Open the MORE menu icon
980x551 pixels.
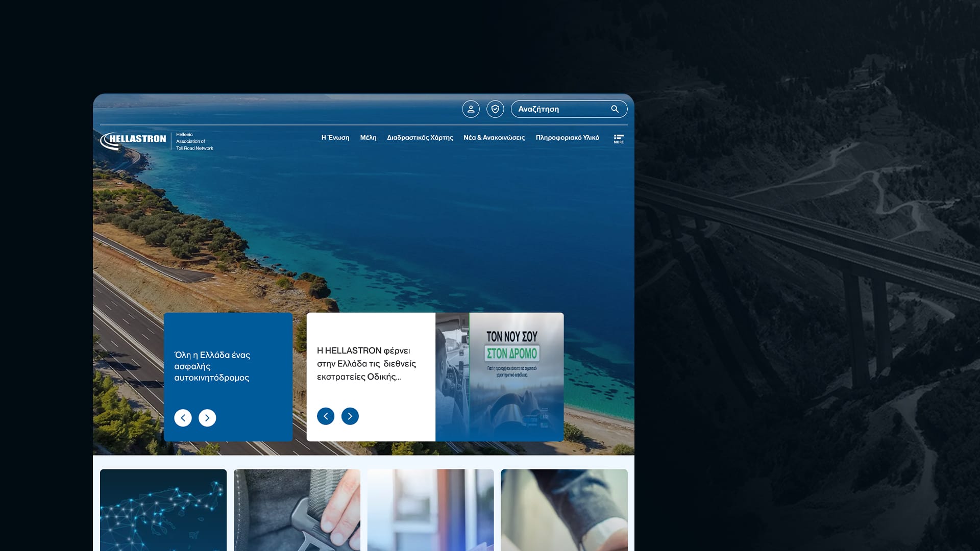click(619, 139)
